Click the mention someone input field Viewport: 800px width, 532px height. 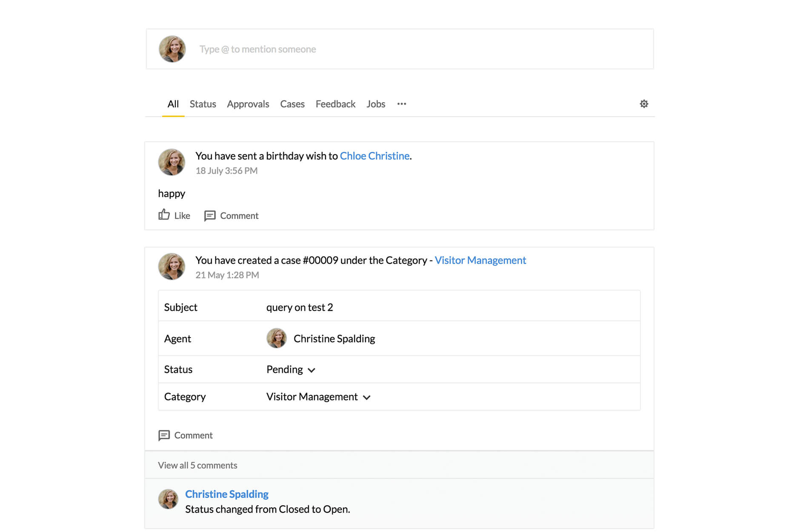(340, 49)
